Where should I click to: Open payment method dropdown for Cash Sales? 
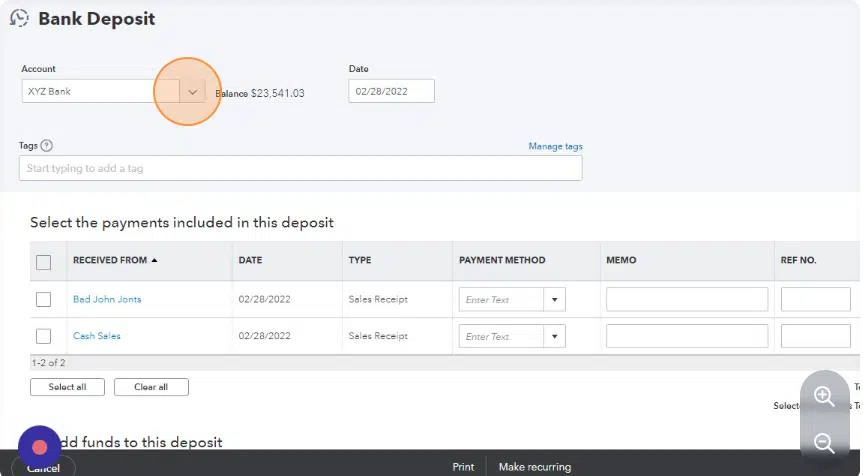pyautogui.click(x=554, y=336)
